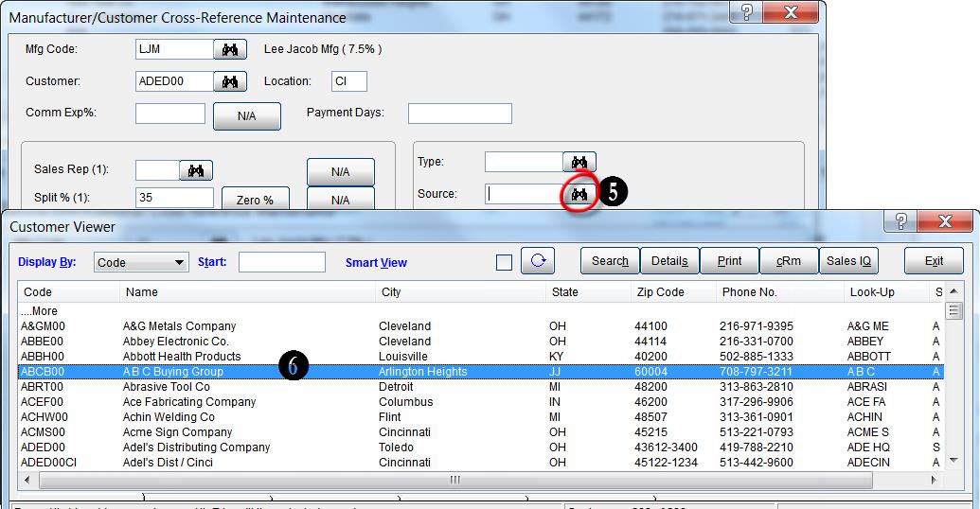Focus the Mfg Code field LJM
The height and width of the screenshot is (509, 980).
[174, 49]
